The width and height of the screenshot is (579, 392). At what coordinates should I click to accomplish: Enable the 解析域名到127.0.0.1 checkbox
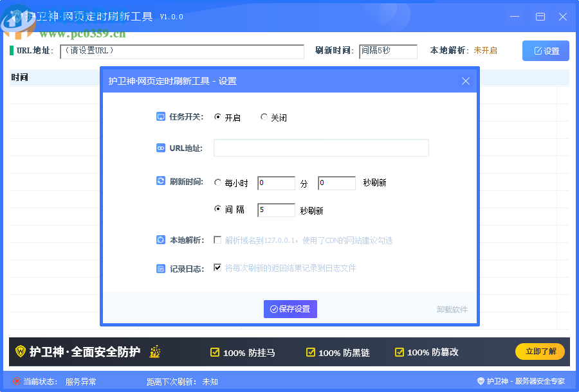click(x=218, y=240)
